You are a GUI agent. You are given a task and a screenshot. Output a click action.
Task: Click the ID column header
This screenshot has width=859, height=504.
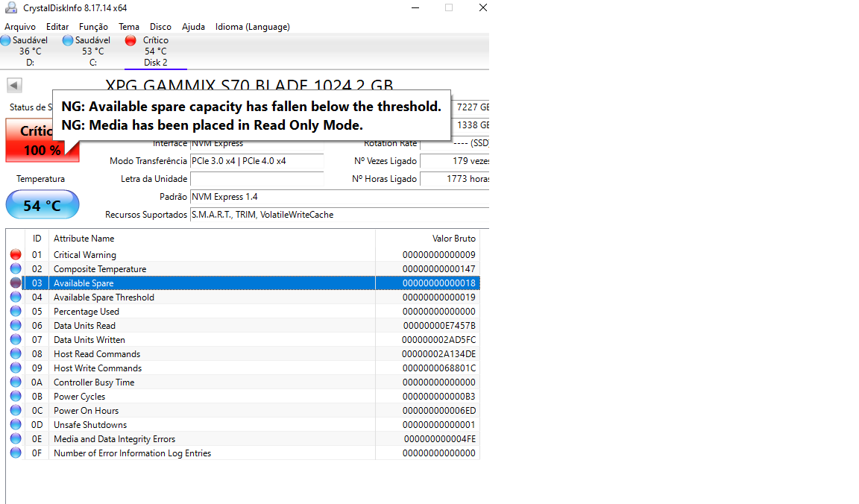tap(37, 239)
